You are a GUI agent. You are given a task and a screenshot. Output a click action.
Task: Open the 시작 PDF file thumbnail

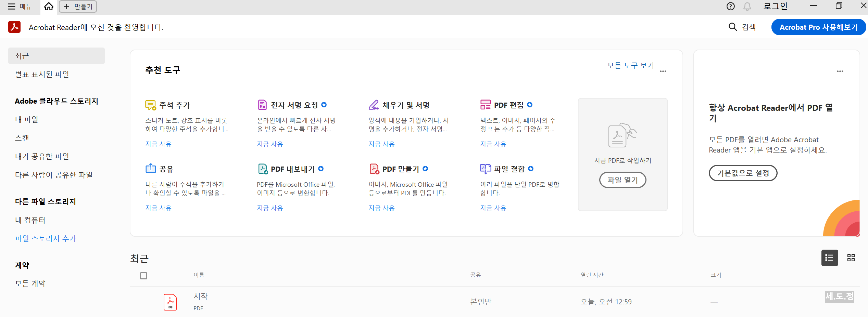click(170, 302)
